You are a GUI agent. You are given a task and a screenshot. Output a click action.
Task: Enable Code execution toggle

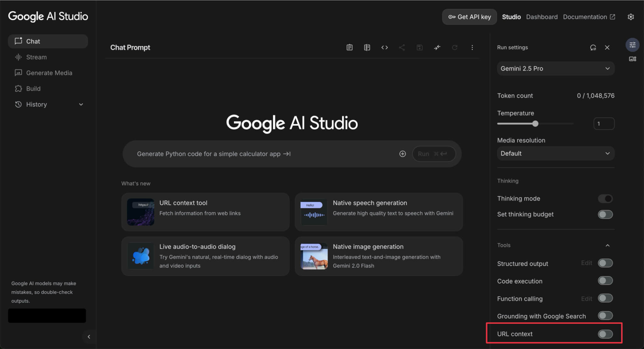coord(605,281)
